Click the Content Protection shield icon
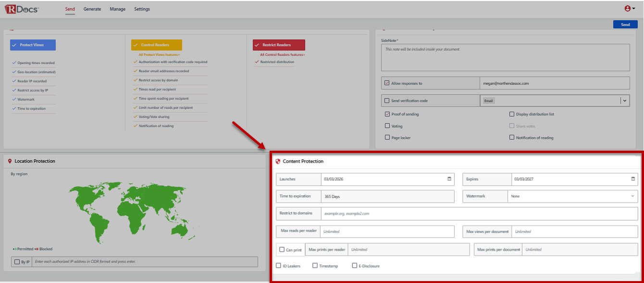Image resolution: width=644 pixels, height=283 pixels. pos(278,161)
